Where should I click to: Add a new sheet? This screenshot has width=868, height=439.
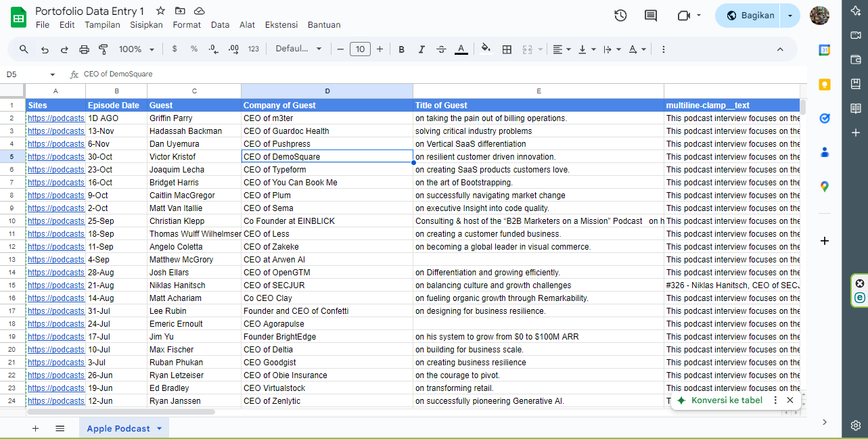(35, 428)
